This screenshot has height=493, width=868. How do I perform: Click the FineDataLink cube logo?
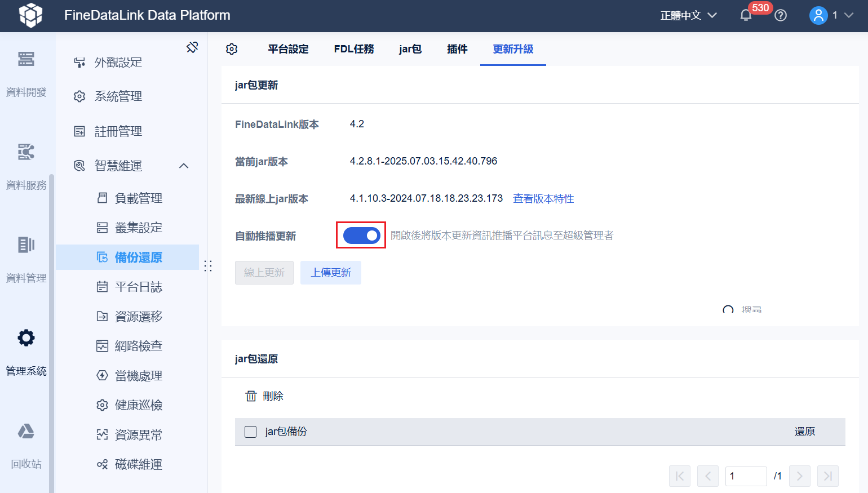pos(31,15)
